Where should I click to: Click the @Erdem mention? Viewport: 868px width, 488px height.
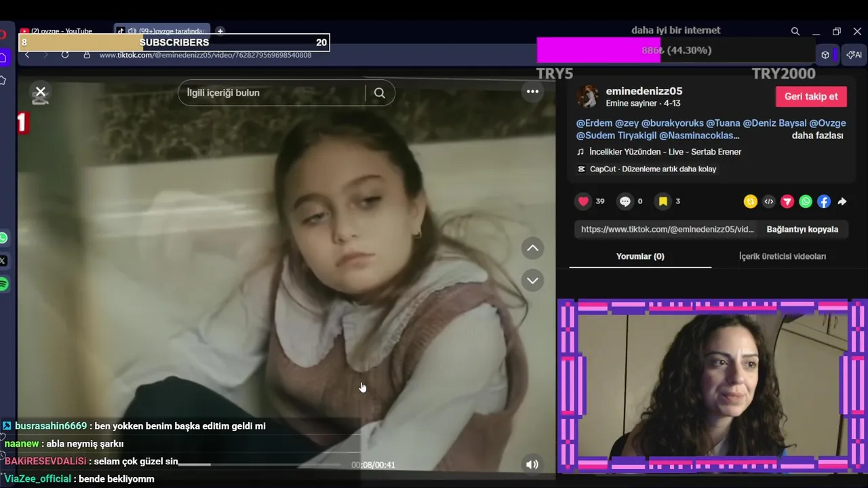pyautogui.click(x=594, y=123)
